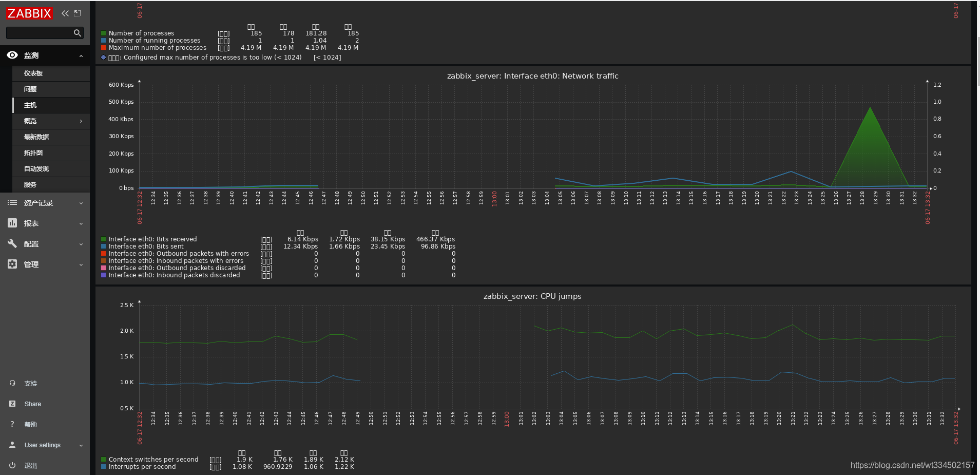Open the 最新数据 menu item
Image resolution: width=980 pixels, height=475 pixels.
click(x=51, y=137)
